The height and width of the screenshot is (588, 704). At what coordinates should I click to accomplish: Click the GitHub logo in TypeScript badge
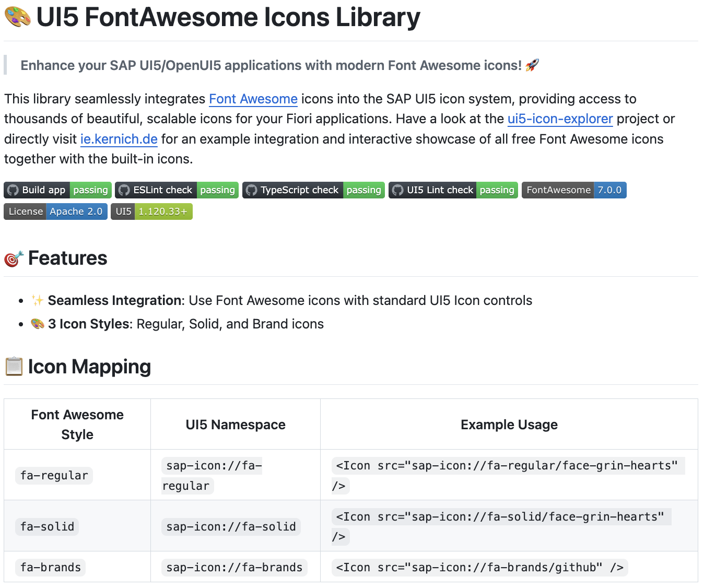tap(252, 190)
